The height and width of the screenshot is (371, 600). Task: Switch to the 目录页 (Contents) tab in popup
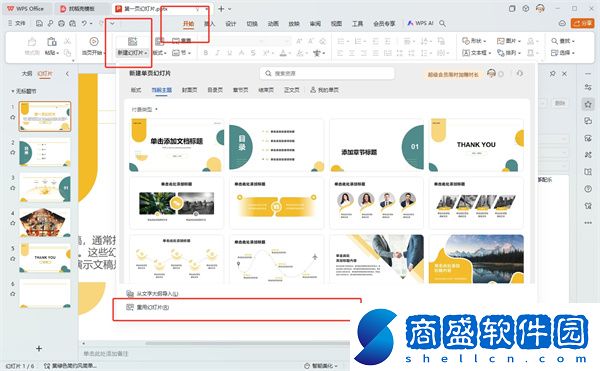215,90
